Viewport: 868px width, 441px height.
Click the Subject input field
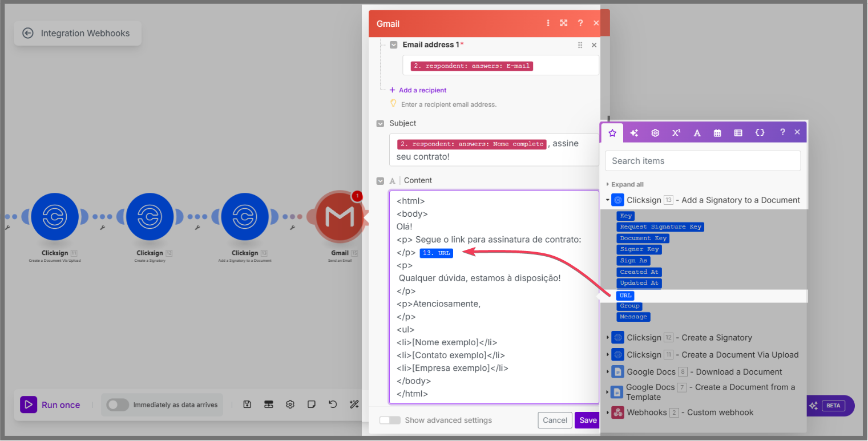coord(494,150)
